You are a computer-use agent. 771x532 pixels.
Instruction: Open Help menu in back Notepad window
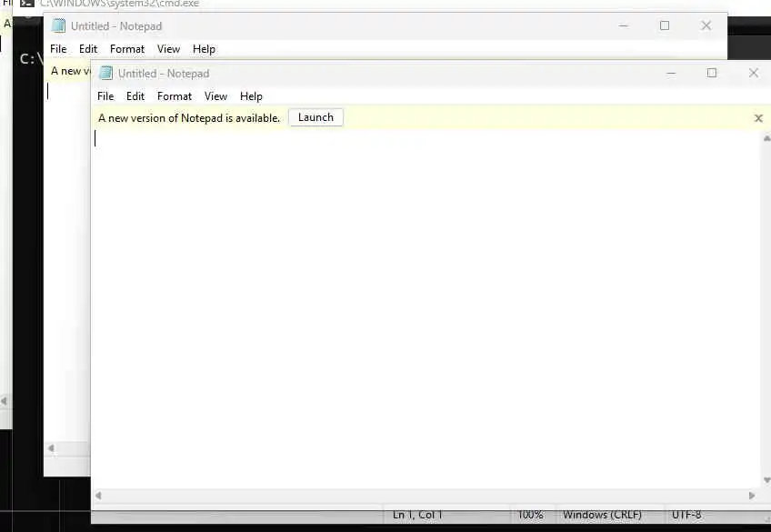click(204, 49)
